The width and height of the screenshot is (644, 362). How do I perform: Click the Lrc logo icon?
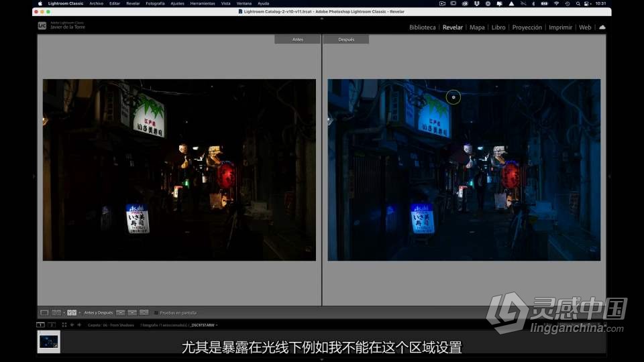(42, 26)
